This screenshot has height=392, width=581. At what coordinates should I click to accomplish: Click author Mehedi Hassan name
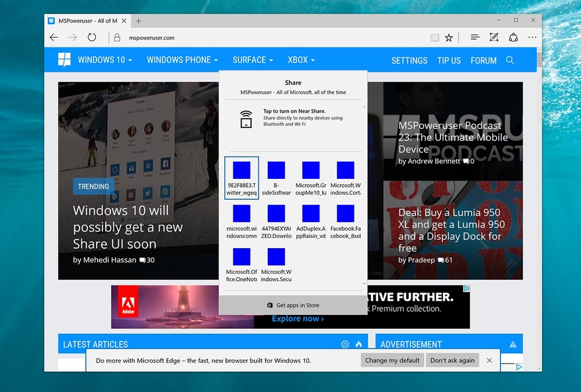110,260
